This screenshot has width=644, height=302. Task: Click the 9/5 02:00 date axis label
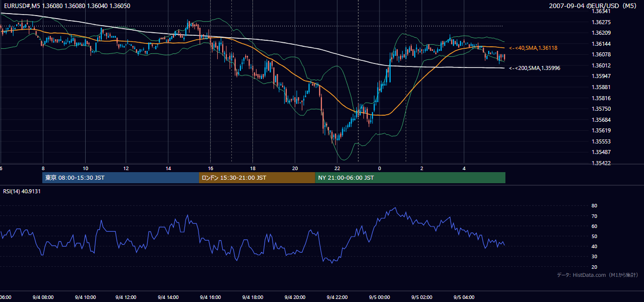[421, 298]
